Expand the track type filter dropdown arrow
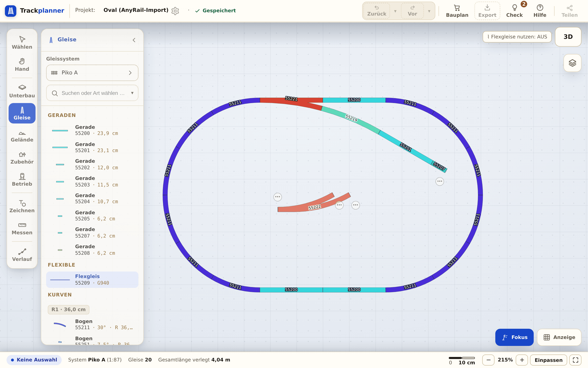This screenshot has height=368, width=588. click(132, 93)
